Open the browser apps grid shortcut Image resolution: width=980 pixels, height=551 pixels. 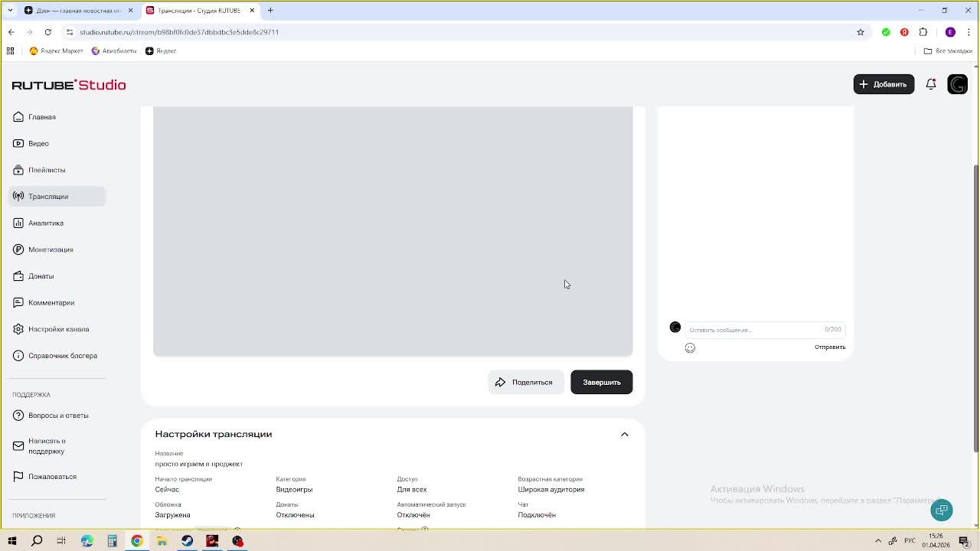pos(10,51)
